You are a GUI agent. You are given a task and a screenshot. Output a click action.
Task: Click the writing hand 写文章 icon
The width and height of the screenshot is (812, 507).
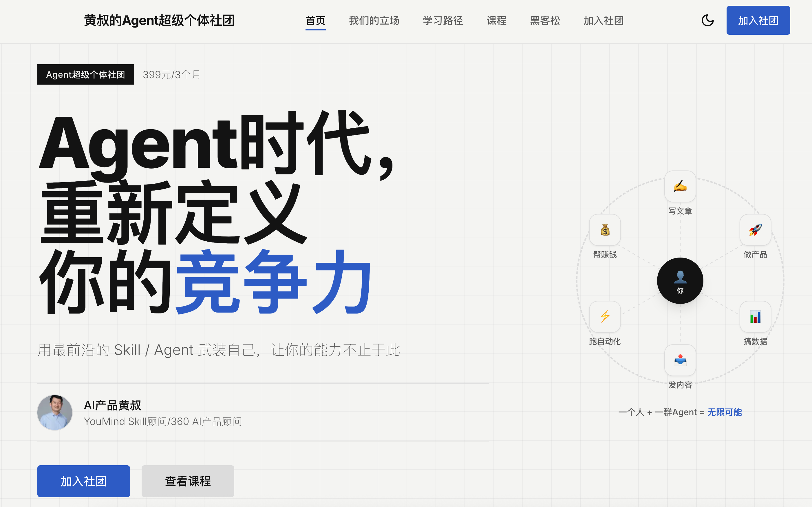tap(680, 187)
